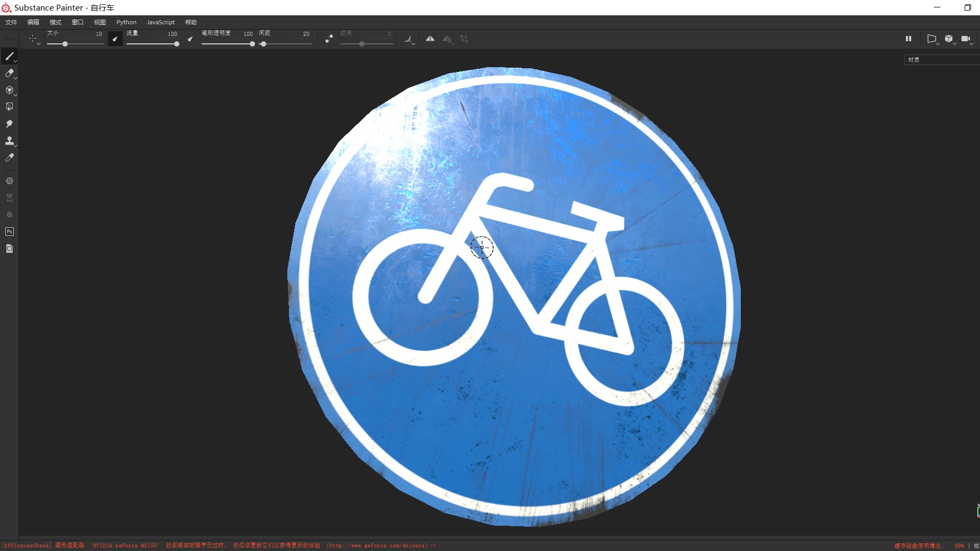
Task: Pause viewport rendering
Action: [909, 39]
